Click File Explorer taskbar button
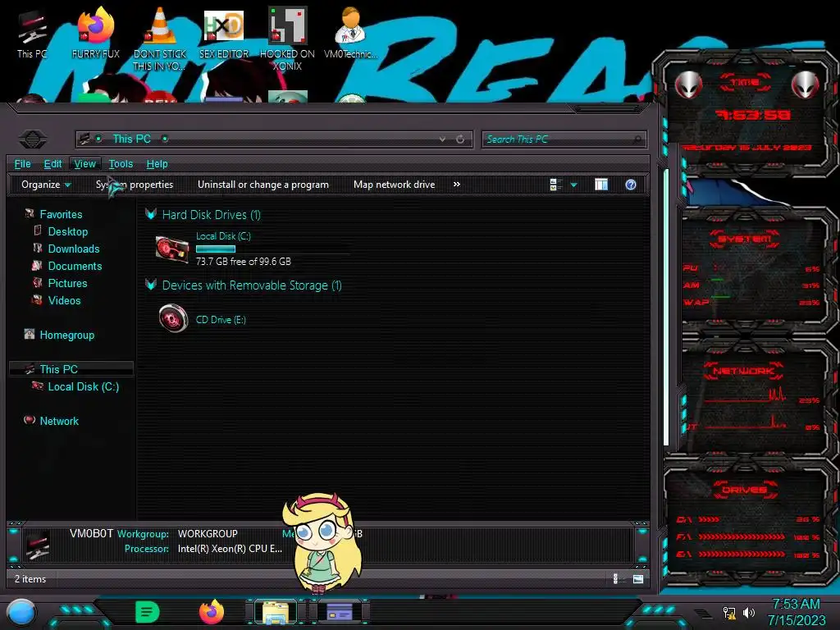Image resolution: width=840 pixels, height=630 pixels. (276, 612)
